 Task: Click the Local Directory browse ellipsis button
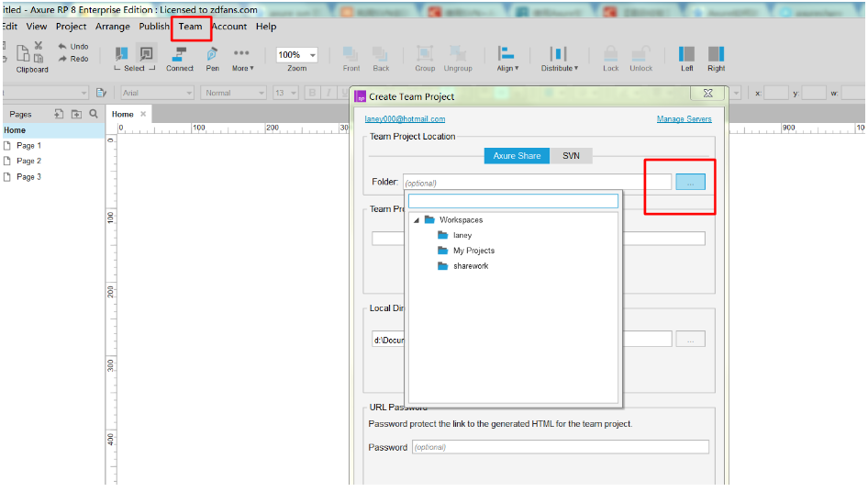click(690, 339)
